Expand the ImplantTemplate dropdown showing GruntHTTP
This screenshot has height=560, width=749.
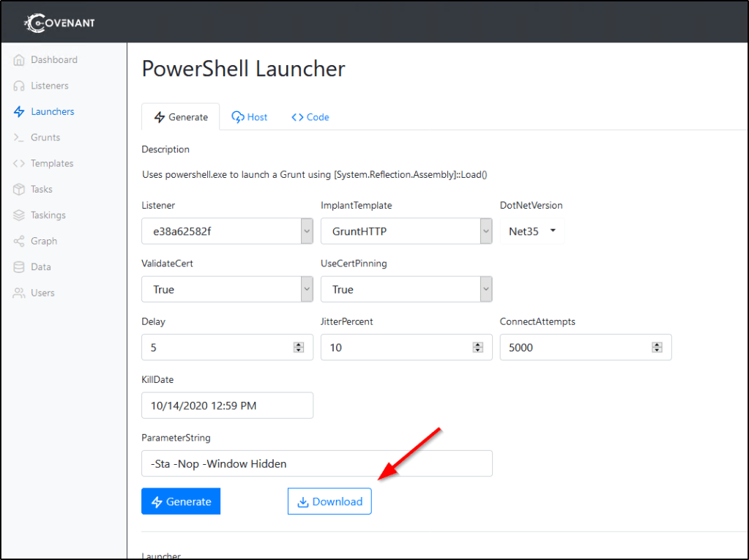[x=406, y=231]
